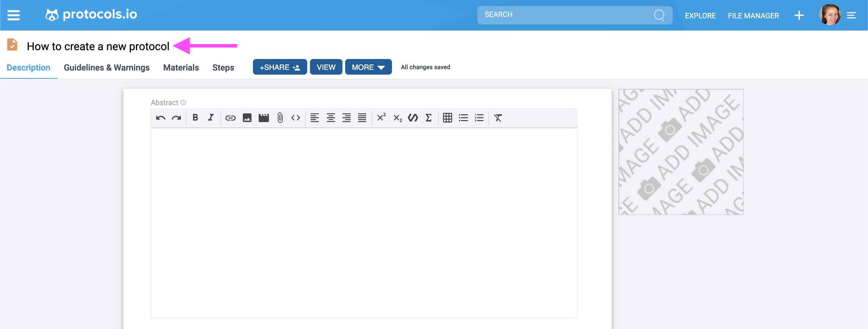Toggle superscript formatting
Viewport: 868px width, 329px height.
coord(381,118)
